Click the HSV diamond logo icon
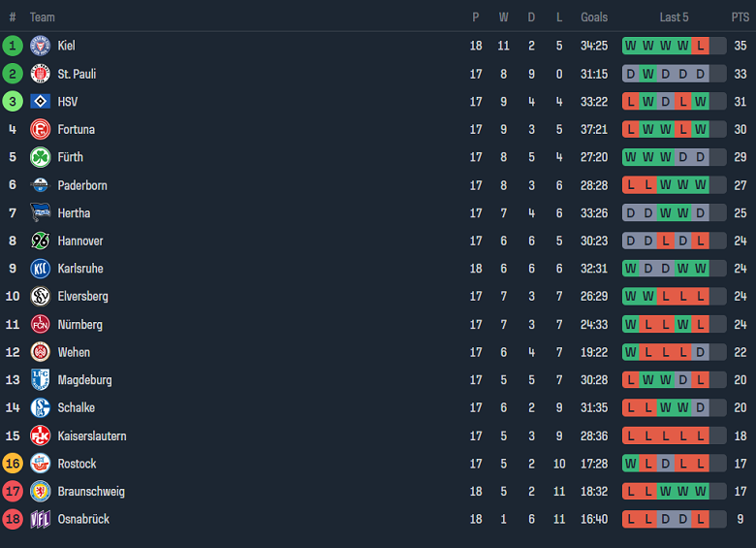Screen dimensions: 756x548 pyautogui.click(x=40, y=102)
